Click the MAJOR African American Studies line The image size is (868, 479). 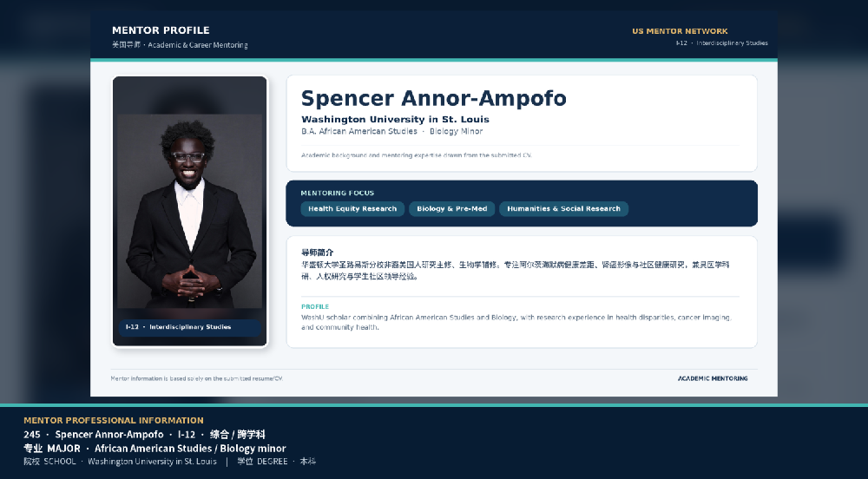[155, 449]
